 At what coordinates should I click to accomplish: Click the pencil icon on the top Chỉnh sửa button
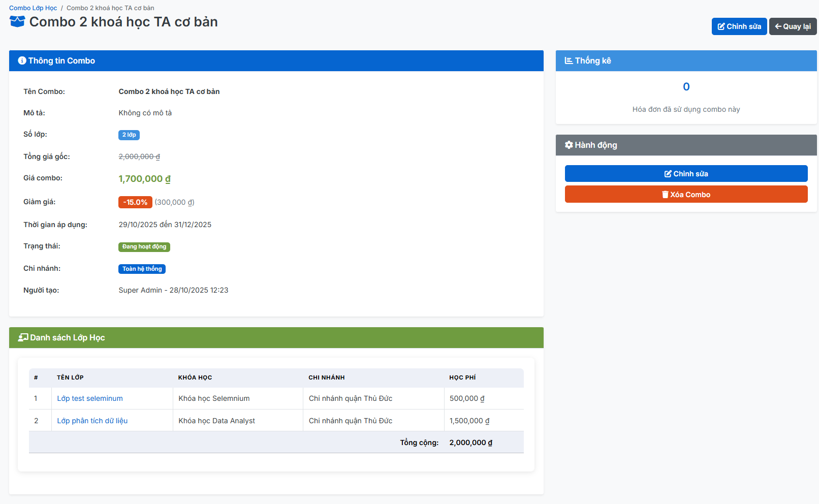click(721, 26)
